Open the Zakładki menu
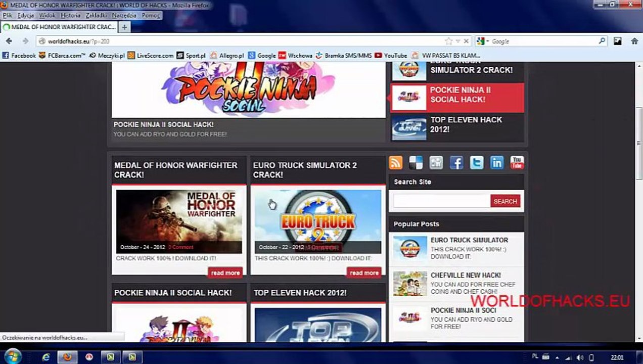The image size is (643, 364). coord(96,16)
